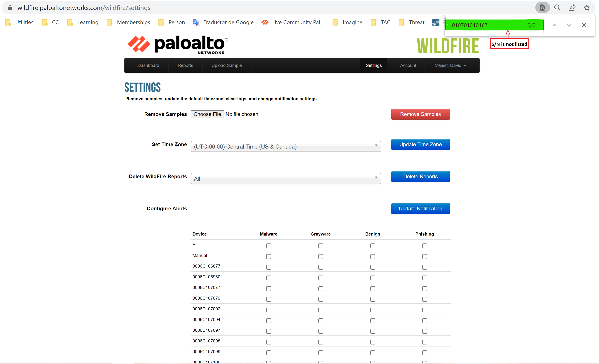Viewport: 599px width, 364px height.
Task: Open Traductor de Google bookmark
Action: [x=223, y=22]
